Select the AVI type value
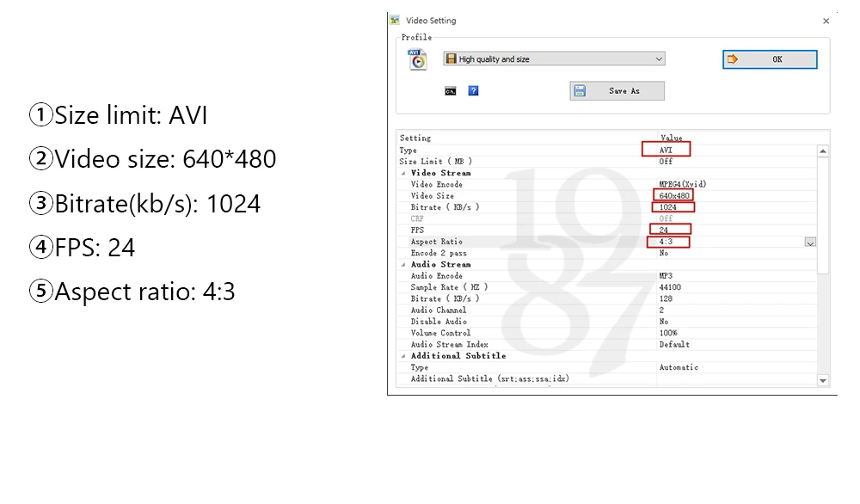Screen dimensions: 860x504 pos(666,150)
